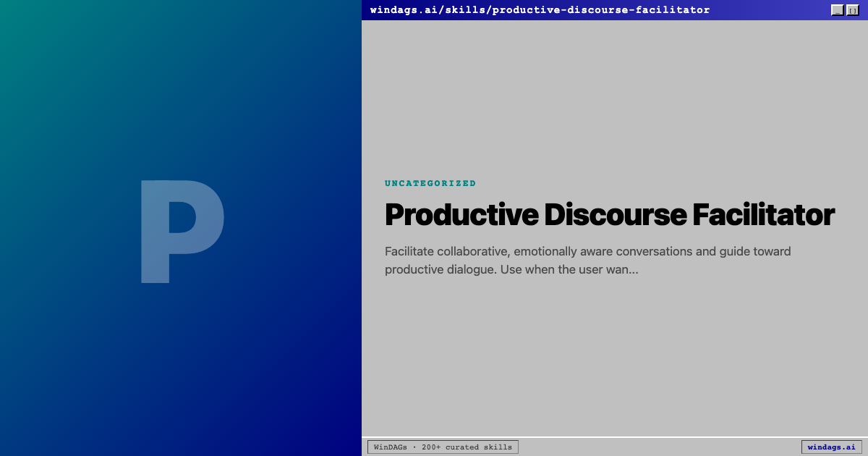The height and width of the screenshot is (456, 868).
Task: Click the word "Productive" in the heading
Action: coord(461,215)
